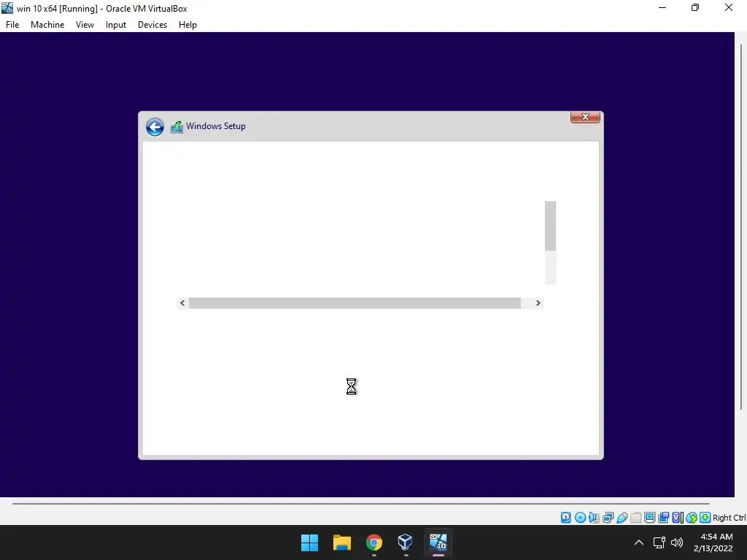Click the VirtualBox window's right-edge scrollbar
Image resolution: width=747 pixels, height=560 pixels.
[x=741, y=226]
